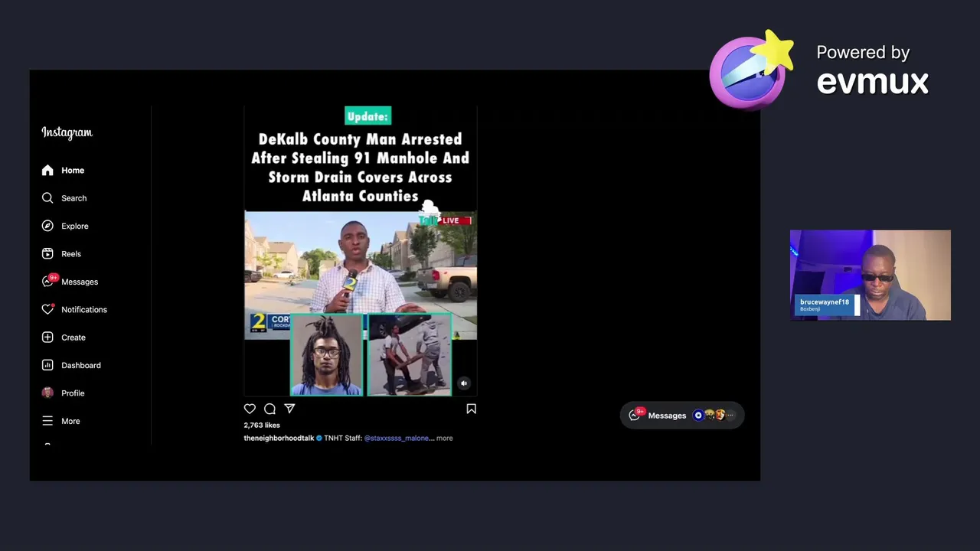This screenshot has width=980, height=551.
Task: Open the More hamburger icon
Action: (x=47, y=421)
